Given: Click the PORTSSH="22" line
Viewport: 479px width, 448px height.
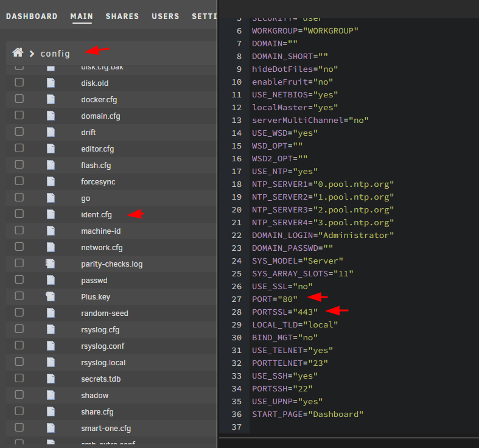Looking at the screenshot, I should point(282,389).
